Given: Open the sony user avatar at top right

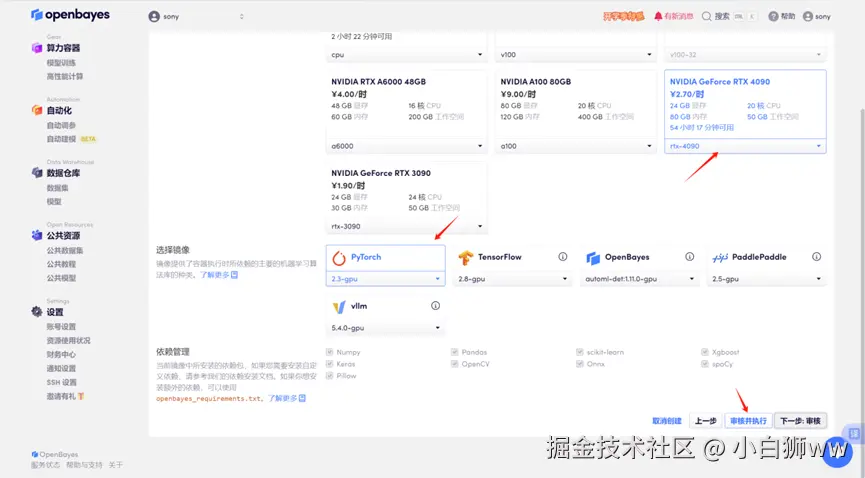Looking at the screenshot, I should coord(808,17).
